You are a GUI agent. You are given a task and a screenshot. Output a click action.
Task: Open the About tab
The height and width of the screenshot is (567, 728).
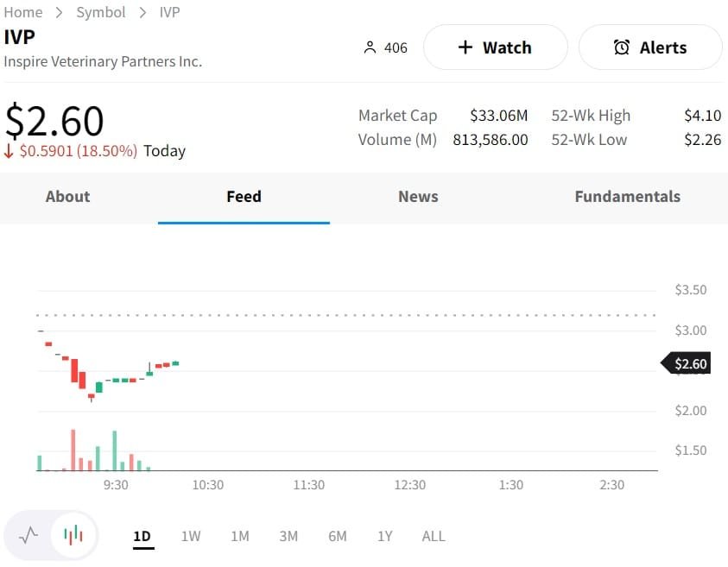coord(67,197)
